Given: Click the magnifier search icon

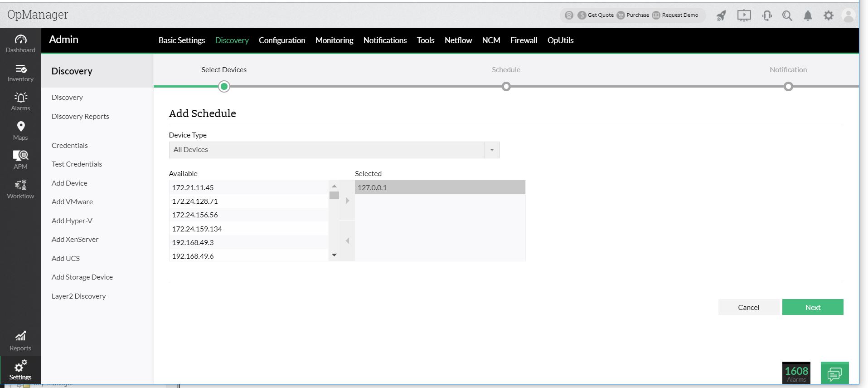Looking at the screenshot, I should click(x=787, y=15).
